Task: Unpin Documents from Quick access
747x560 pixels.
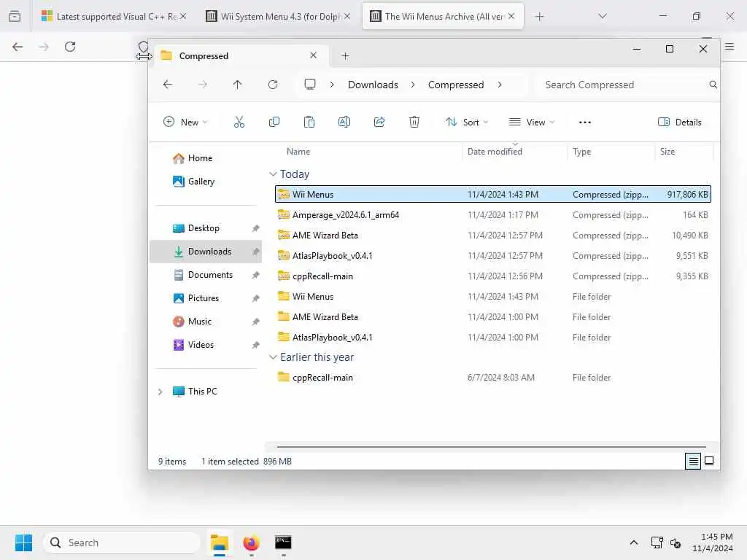Action: [256, 275]
